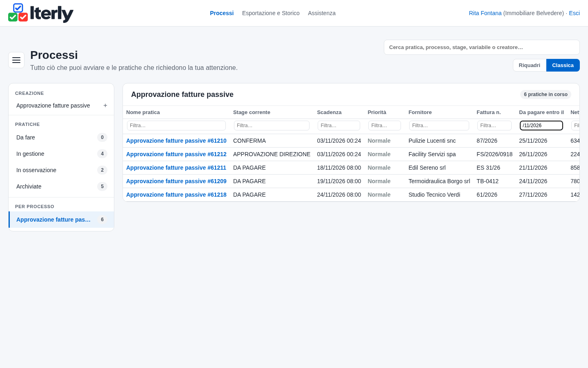
Task: Click the Scadenza filter field
Action: tap(339, 126)
